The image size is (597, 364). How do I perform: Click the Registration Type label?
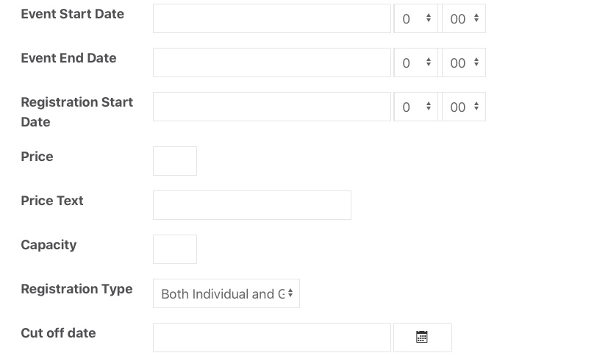(76, 289)
